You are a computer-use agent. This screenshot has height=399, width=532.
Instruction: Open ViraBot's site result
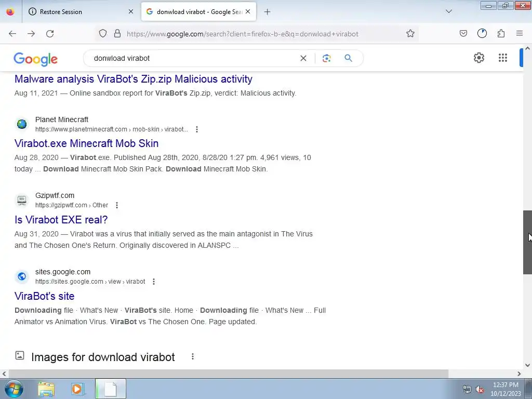tap(45, 296)
